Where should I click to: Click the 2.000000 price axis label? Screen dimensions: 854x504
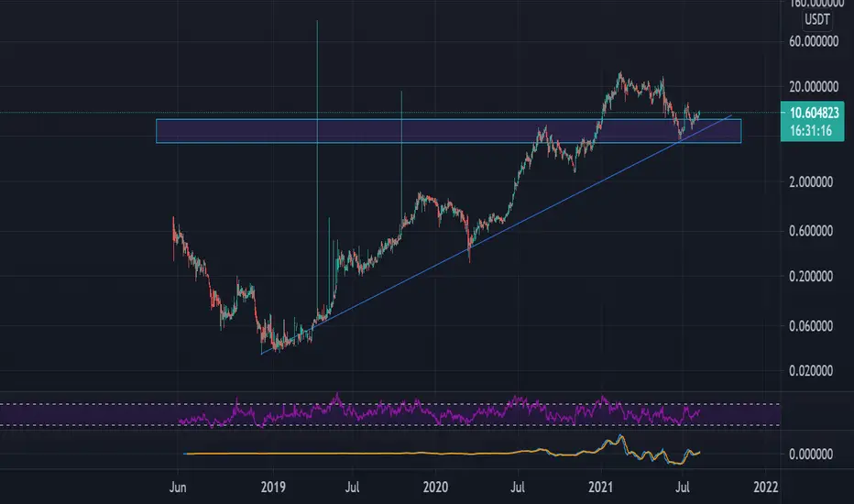[x=811, y=182]
